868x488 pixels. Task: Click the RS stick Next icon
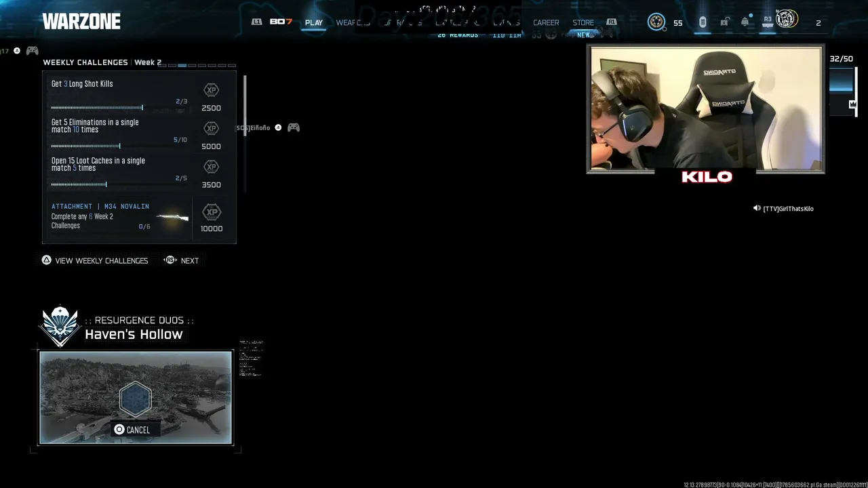click(x=170, y=260)
